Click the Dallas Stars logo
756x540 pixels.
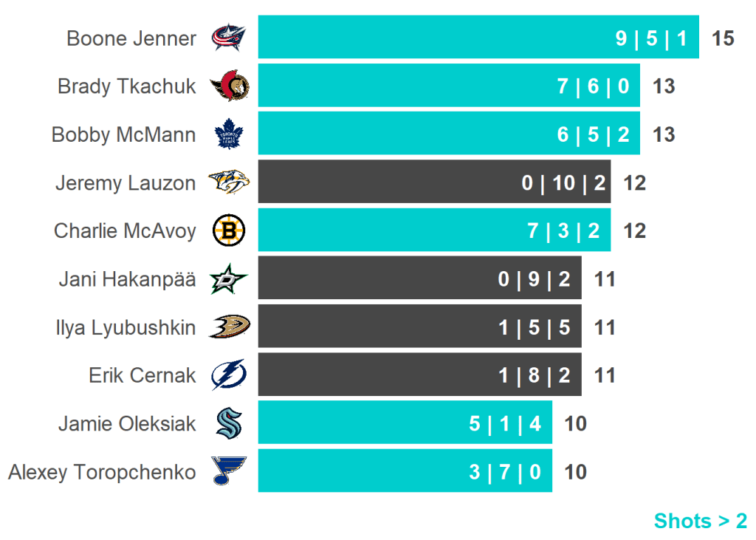coord(229,279)
